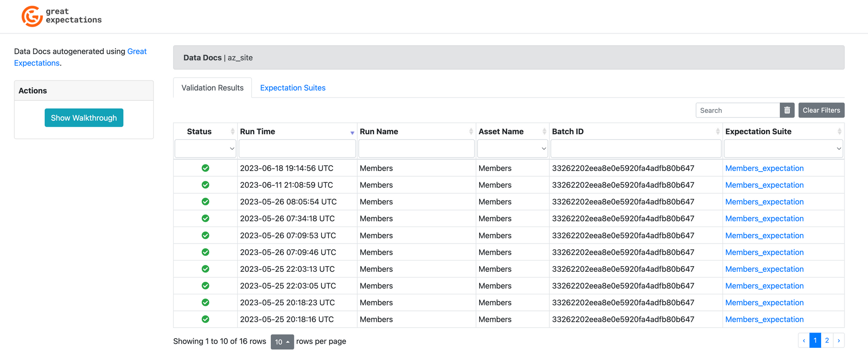The height and width of the screenshot is (353, 868).
Task: Click the status checkmark for 07:34:18 run
Action: pos(205,218)
